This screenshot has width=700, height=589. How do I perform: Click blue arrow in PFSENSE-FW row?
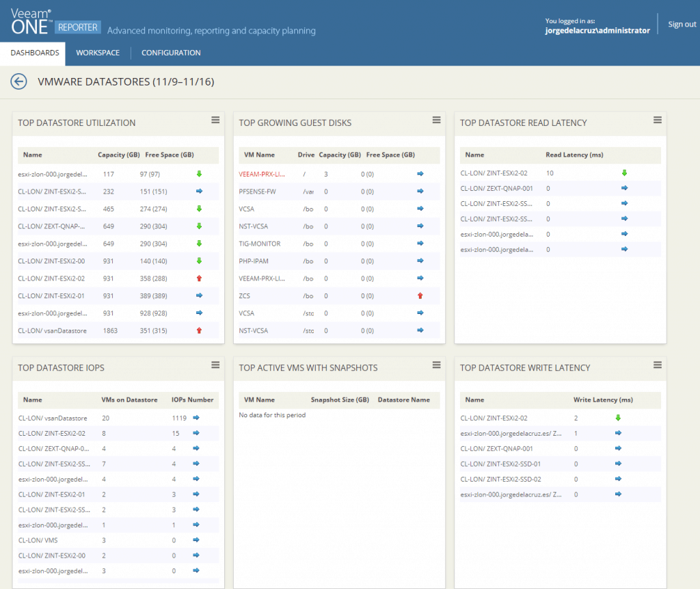point(420,192)
